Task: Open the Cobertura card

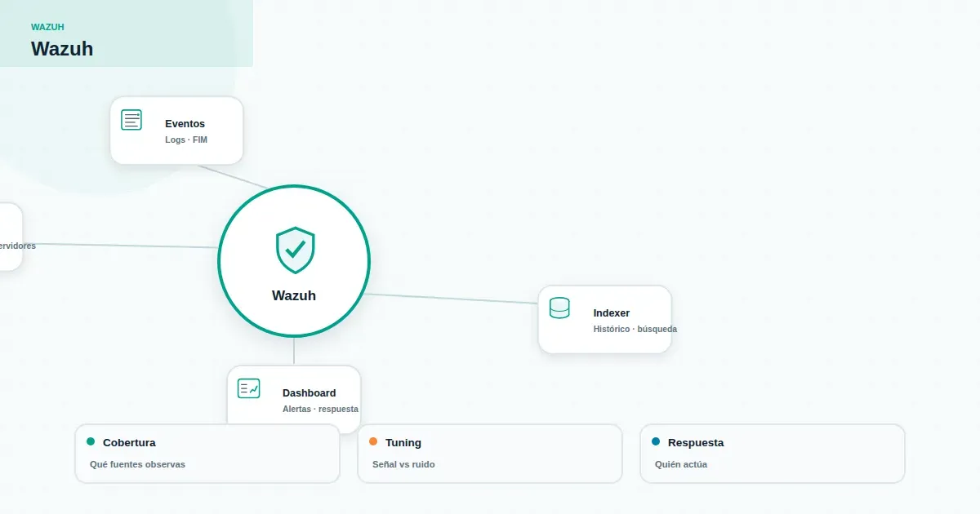Action: (207, 454)
